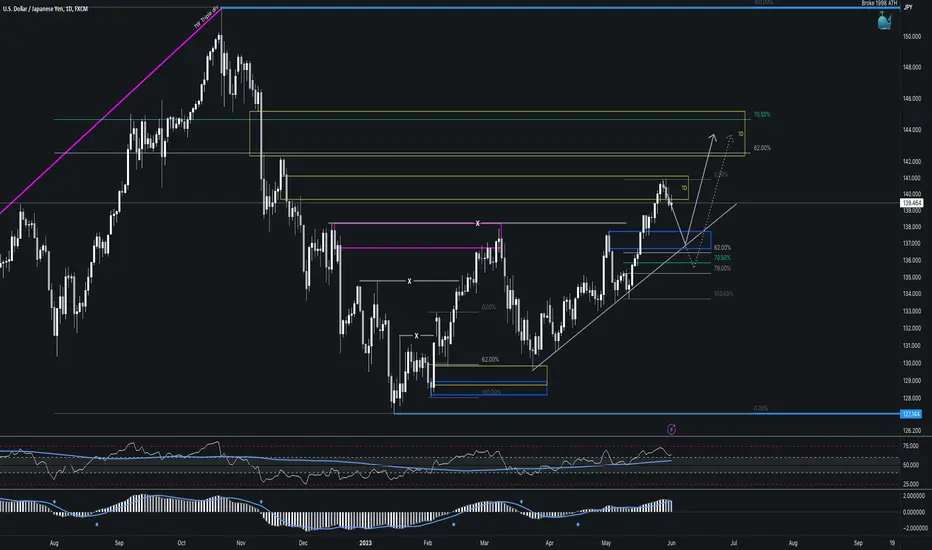Click the JPY currency label on price axis

click(908, 7)
